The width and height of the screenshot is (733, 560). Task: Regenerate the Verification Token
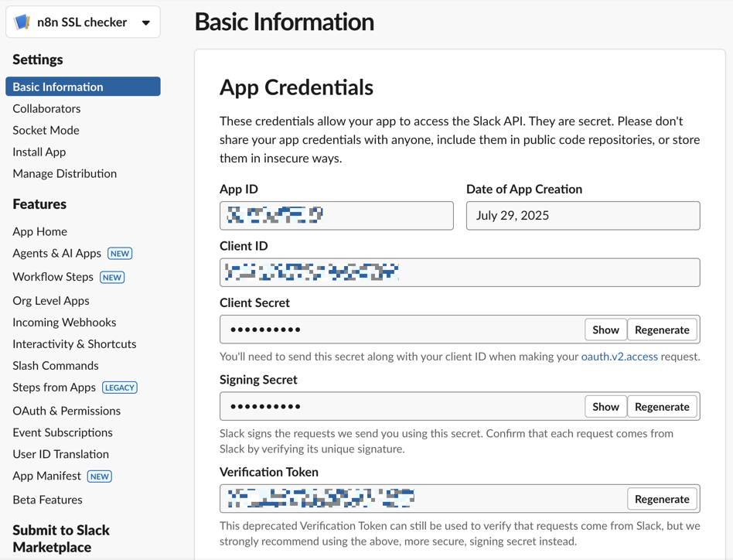tap(662, 499)
